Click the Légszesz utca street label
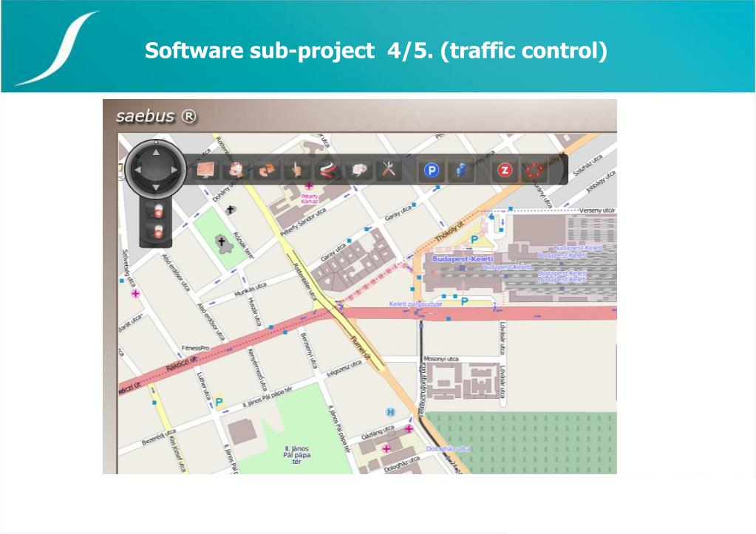This screenshot has height=534, width=756. click(x=344, y=369)
